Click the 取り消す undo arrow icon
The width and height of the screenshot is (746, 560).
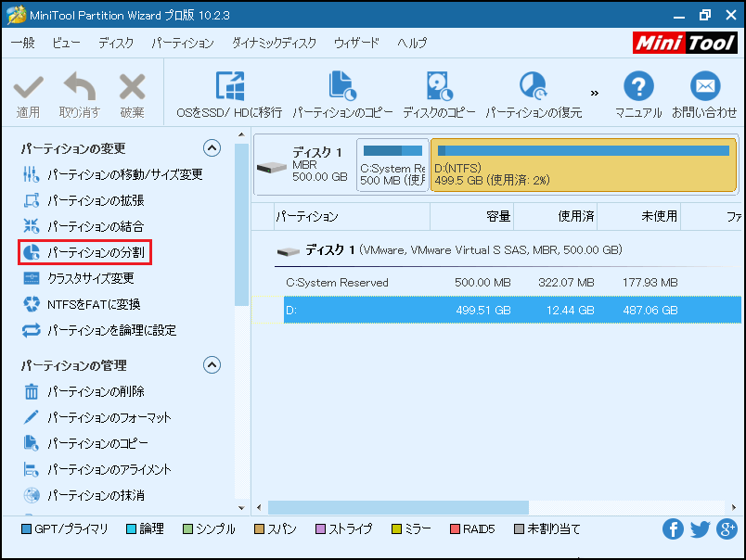tap(80, 86)
